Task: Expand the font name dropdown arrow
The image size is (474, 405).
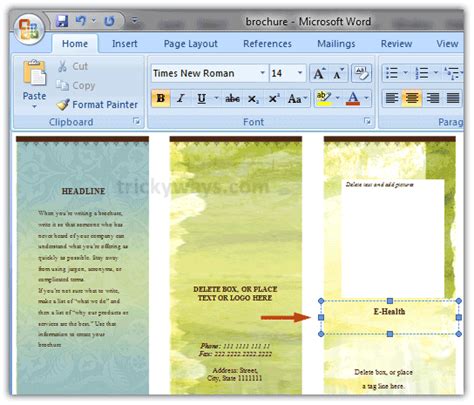Action: pos(262,73)
